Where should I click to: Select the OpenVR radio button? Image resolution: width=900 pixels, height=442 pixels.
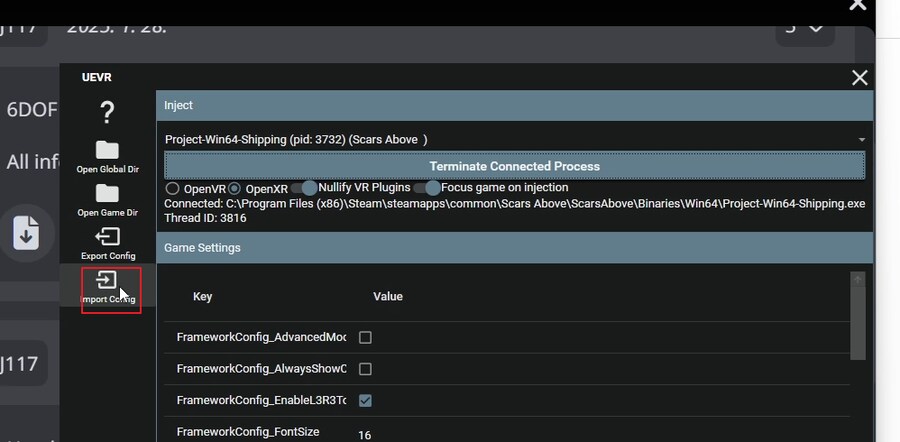(172, 188)
